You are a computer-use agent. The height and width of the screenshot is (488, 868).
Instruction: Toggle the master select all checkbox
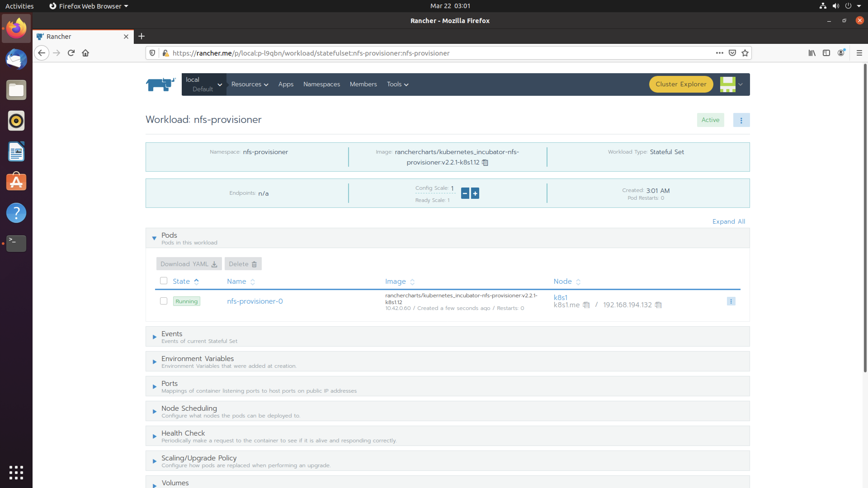tap(164, 281)
